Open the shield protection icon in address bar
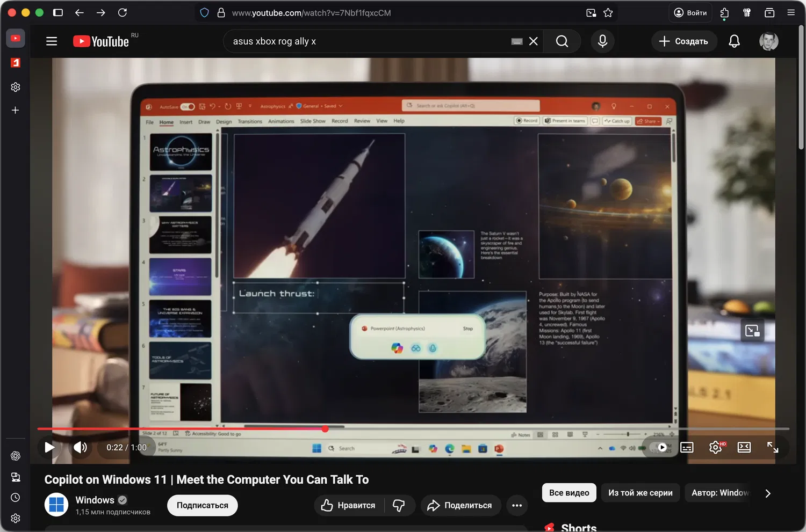This screenshot has width=806, height=532. (x=204, y=12)
